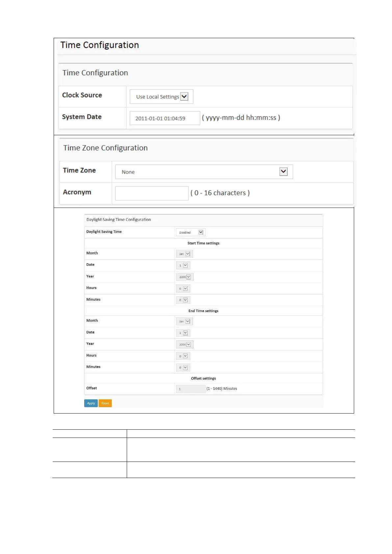Expand the Start Time Year dropdown
The height and width of the screenshot is (554, 392).
(x=185, y=277)
